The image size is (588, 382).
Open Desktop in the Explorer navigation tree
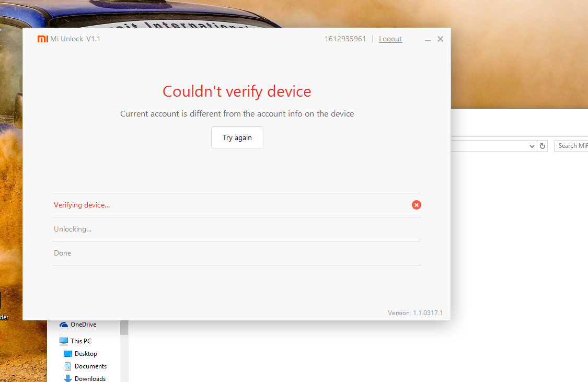pyautogui.click(x=80, y=354)
